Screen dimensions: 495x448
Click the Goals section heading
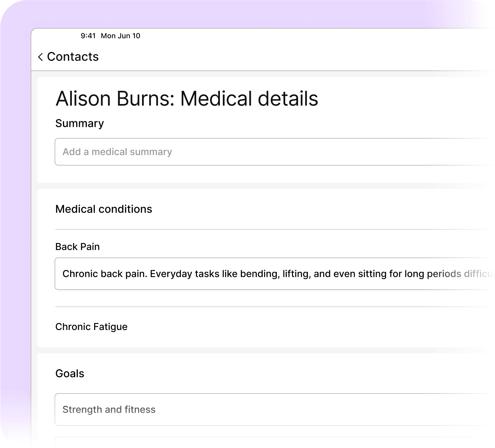point(70,374)
